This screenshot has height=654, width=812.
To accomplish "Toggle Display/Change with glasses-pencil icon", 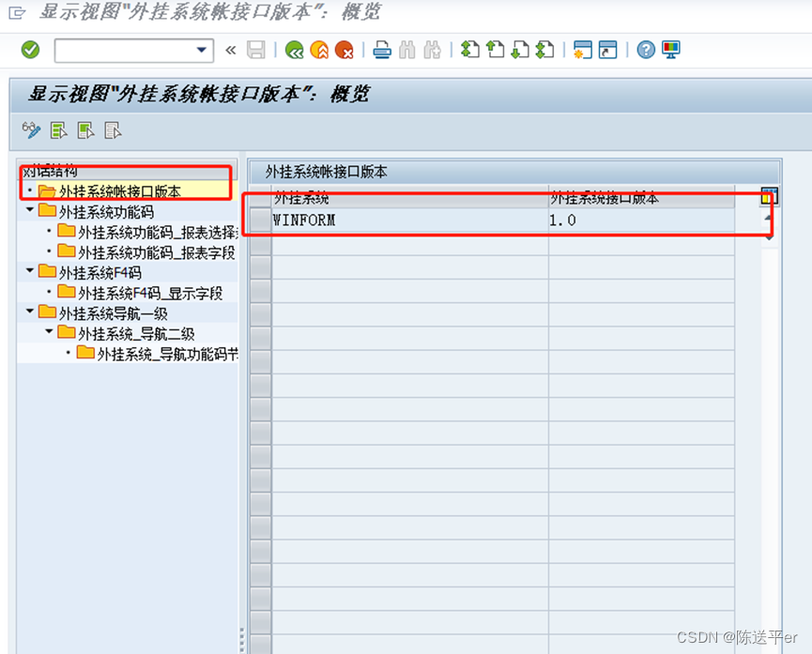I will [31, 130].
